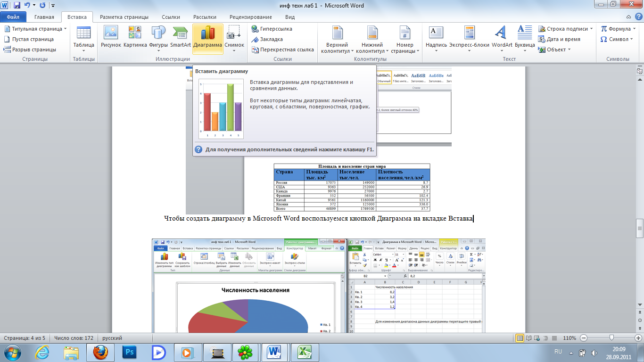Zoom out with the minus button

tap(583, 338)
